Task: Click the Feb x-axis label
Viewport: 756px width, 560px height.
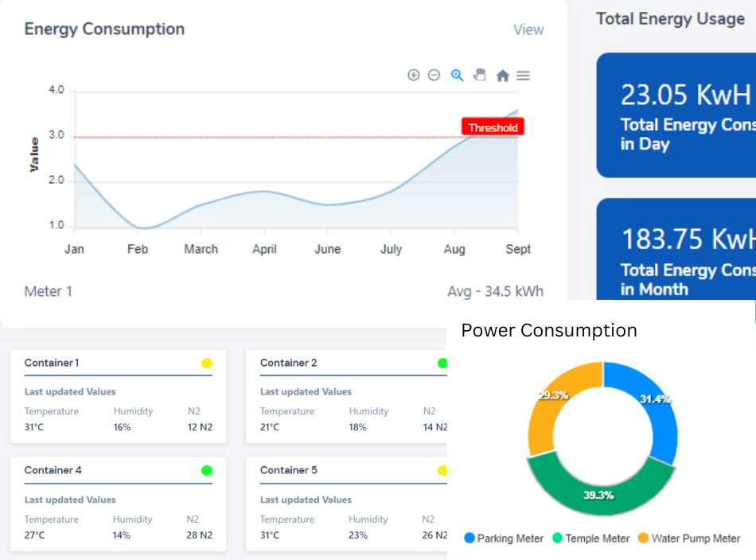Action: [138, 249]
